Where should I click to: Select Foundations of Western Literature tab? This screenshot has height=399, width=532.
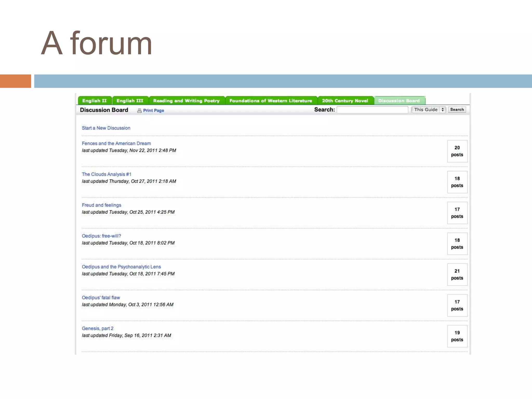click(x=271, y=101)
